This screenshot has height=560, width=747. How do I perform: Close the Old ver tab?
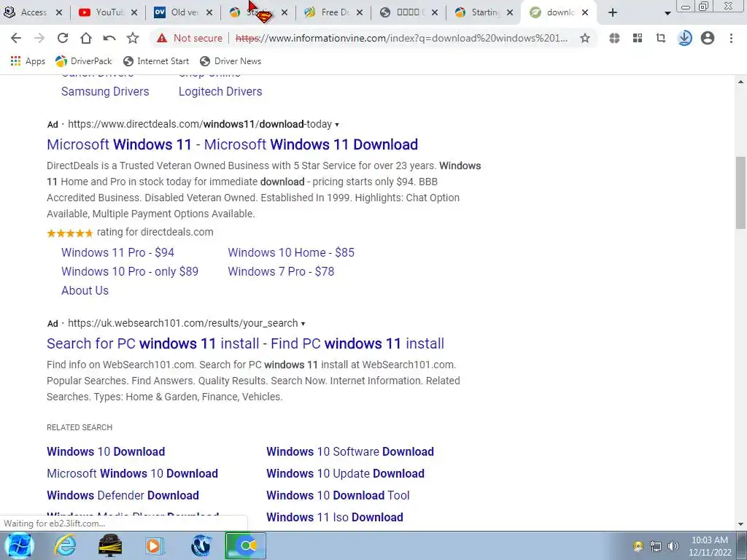209,13
